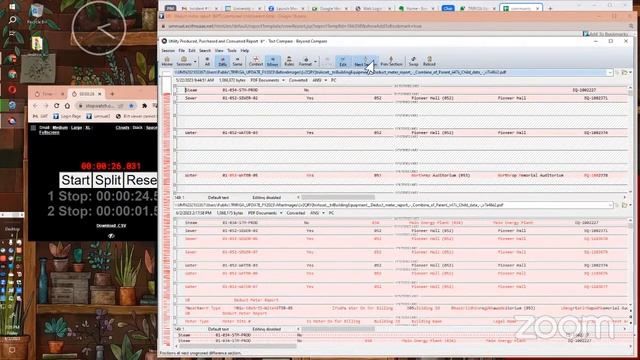The width and height of the screenshot is (640, 360).
Task: Click stopwatch page menu icon beside Small
Action: coord(33,128)
